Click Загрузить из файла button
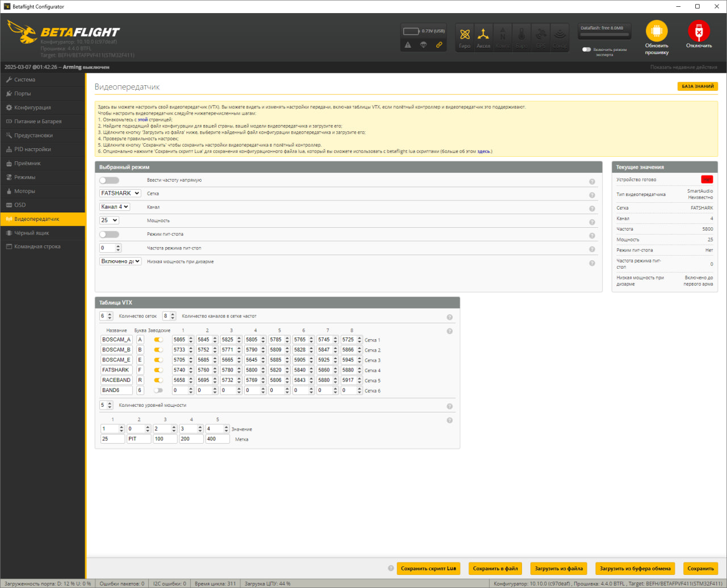 coord(559,569)
